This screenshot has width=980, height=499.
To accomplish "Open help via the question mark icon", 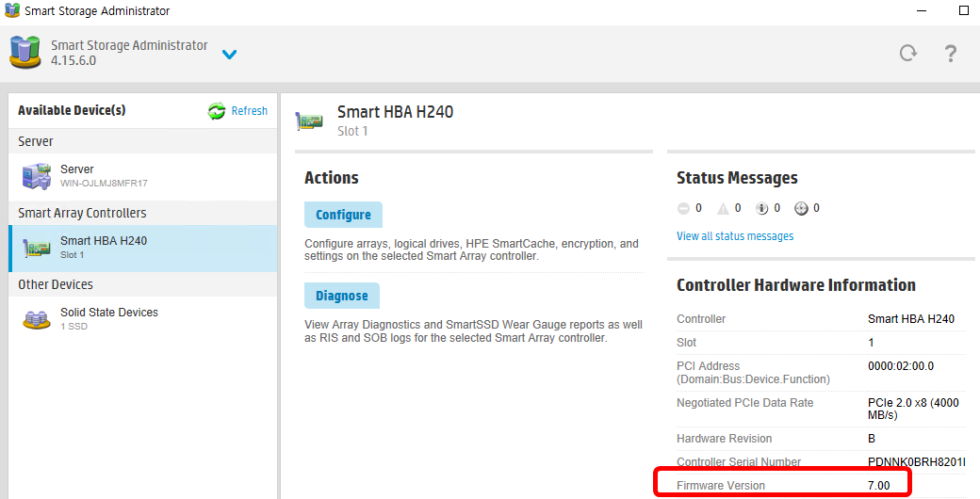I will click(950, 53).
